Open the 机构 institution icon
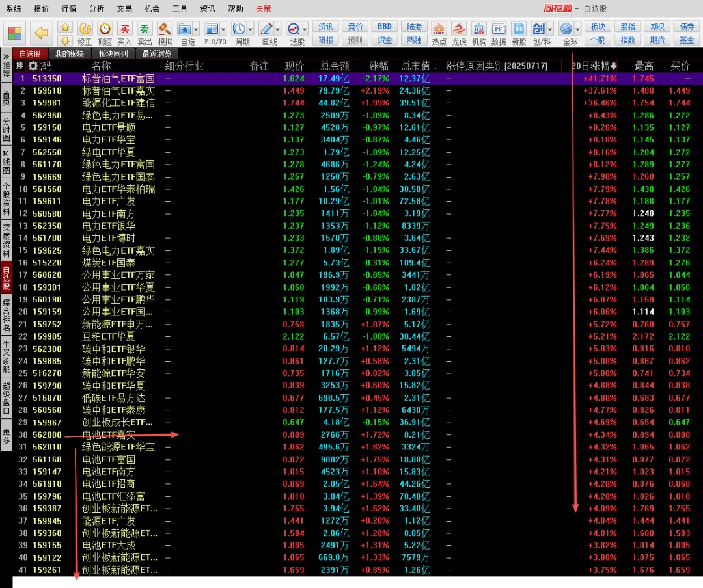Image resolution: width=703 pixels, height=588 pixels. (x=479, y=29)
